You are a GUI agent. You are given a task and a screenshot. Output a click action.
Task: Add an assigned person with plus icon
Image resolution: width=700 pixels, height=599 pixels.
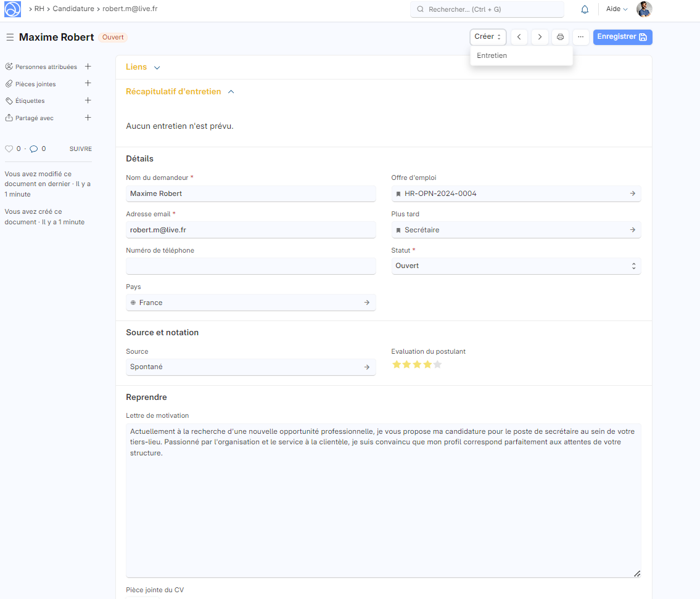88,67
